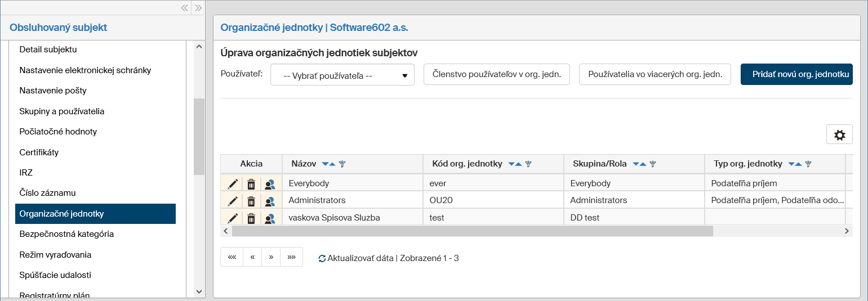Image resolution: width=868 pixels, height=301 pixels.
Task: Edit the Everybody organizational unit
Action: tap(233, 183)
